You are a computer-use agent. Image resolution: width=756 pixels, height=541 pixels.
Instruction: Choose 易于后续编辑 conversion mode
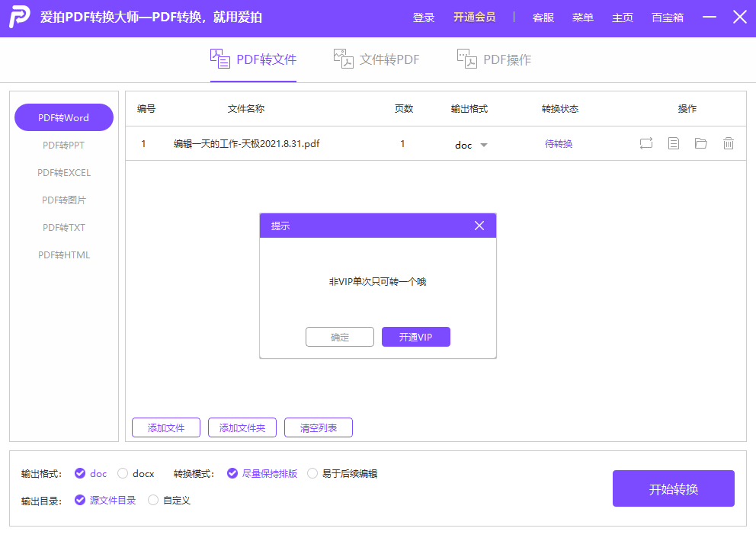[x=312, y=473]
